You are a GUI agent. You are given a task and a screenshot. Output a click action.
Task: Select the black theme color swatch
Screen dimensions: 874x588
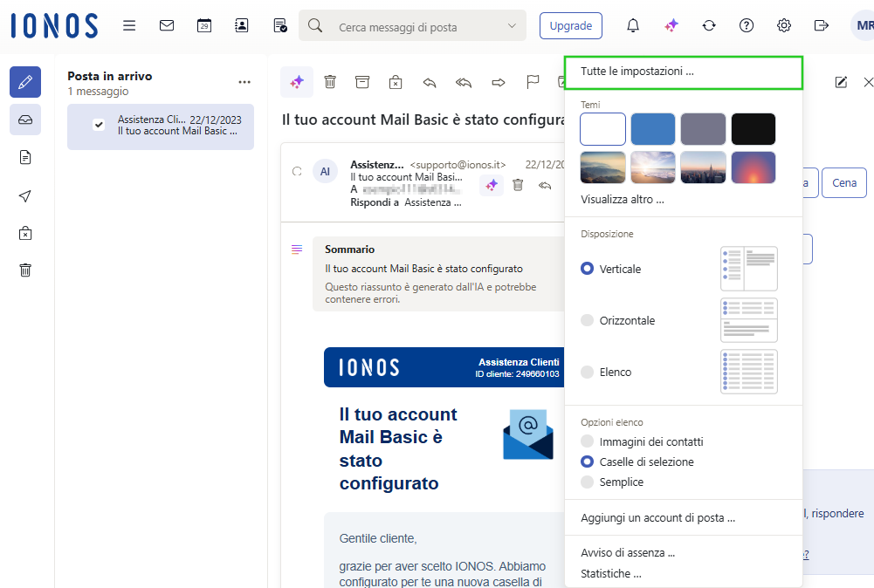(x=754, y=129)
